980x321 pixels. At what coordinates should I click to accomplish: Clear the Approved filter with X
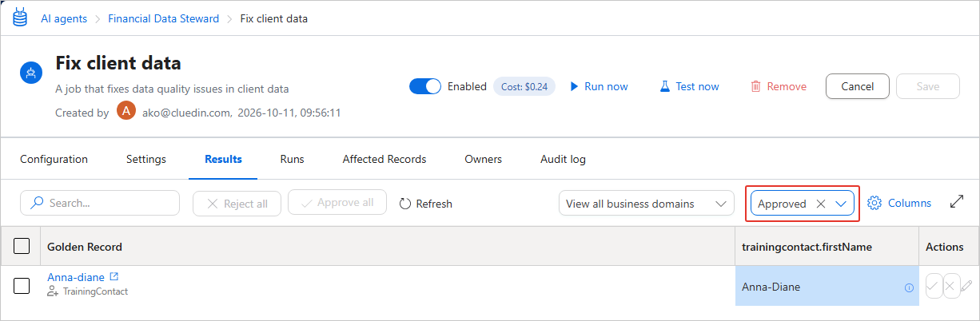(x=820, y=204)
